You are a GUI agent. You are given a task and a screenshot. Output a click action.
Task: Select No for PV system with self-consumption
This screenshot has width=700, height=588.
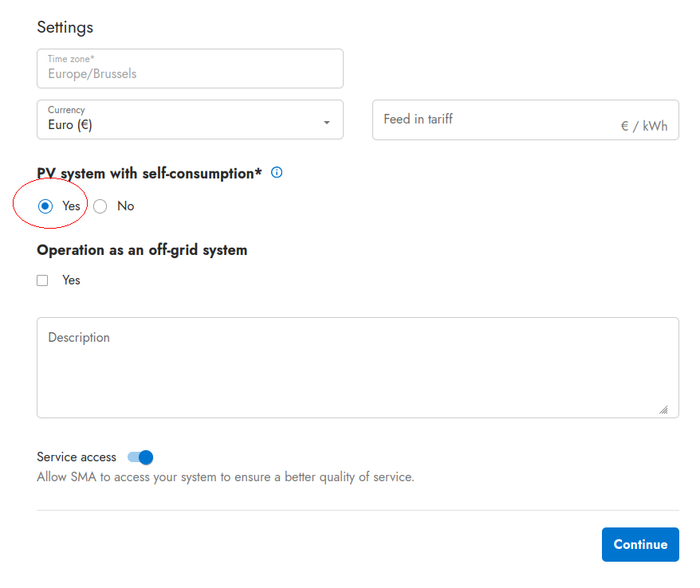click(100, 206)
